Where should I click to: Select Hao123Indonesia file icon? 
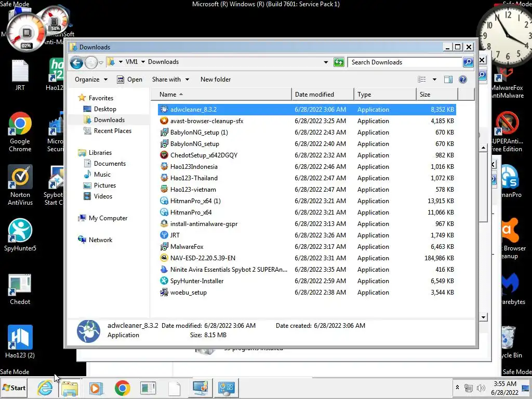point(164,167)
